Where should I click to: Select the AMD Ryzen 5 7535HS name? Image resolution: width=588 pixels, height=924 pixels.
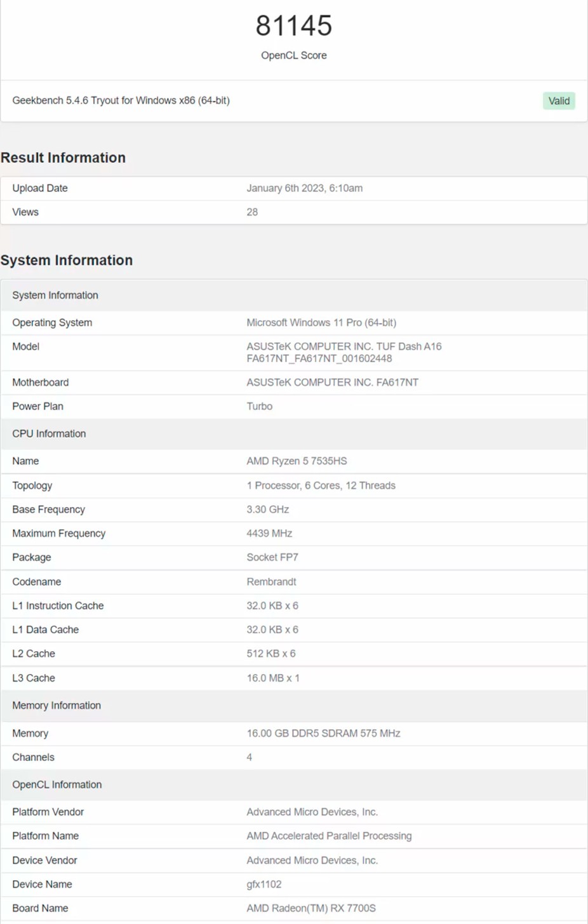click(297, 461)
